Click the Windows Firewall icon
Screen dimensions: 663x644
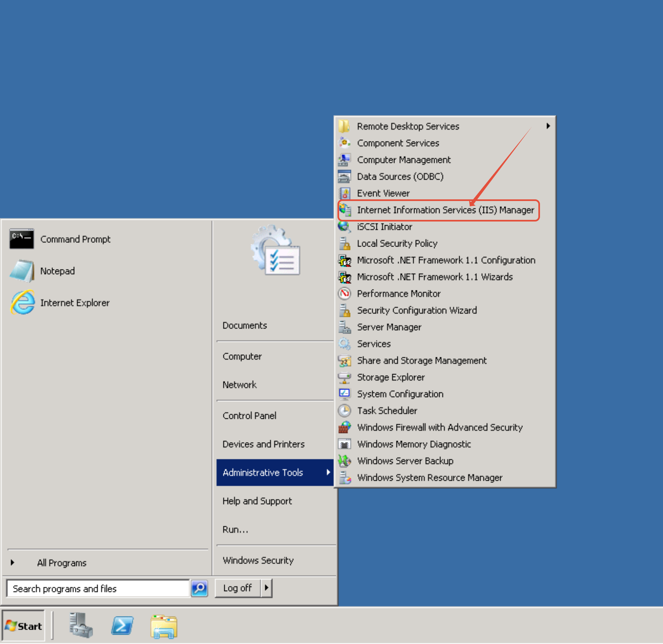point(344,427)
